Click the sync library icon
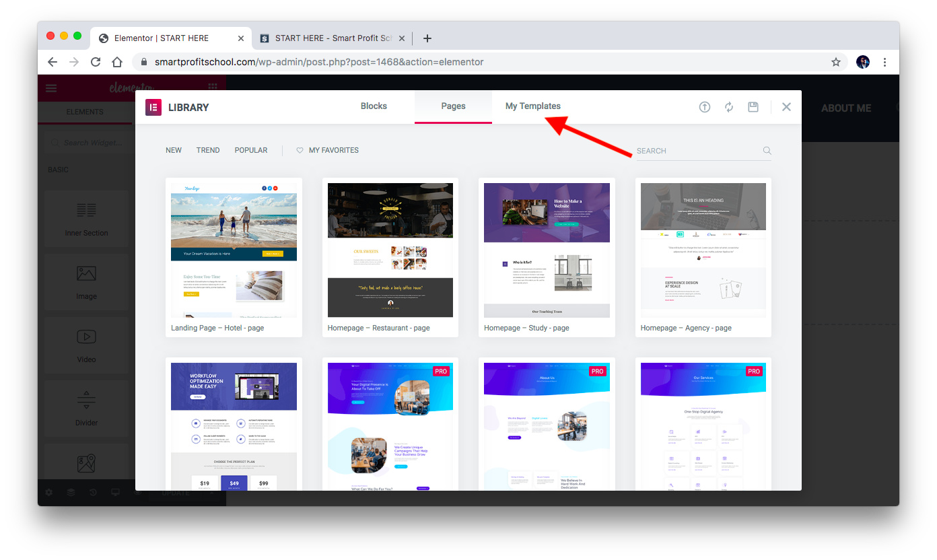This screenshot has height=560, width=937. pos(729,107)
